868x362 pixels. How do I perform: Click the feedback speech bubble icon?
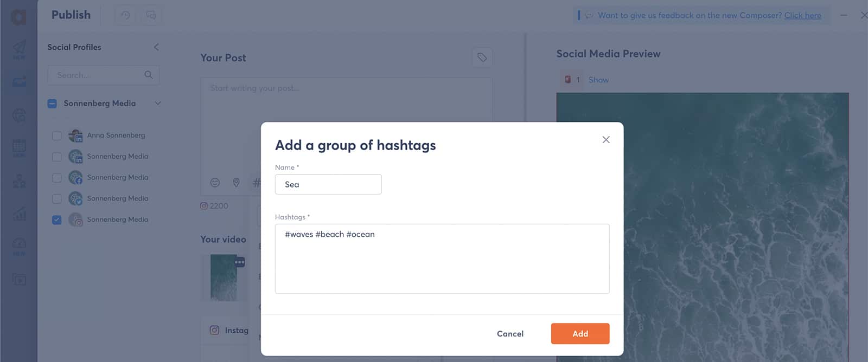pyautogui.click(x=589, y=15)
